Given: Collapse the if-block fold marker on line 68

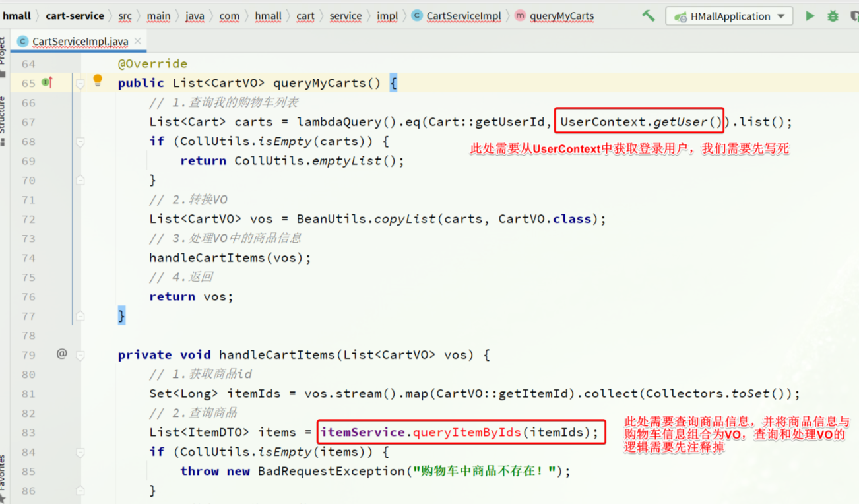Looking at the screenshot, I should tap(80, 142).
